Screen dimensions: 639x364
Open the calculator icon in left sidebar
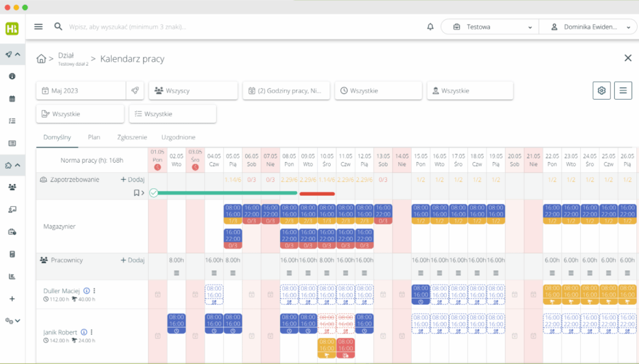12,254
